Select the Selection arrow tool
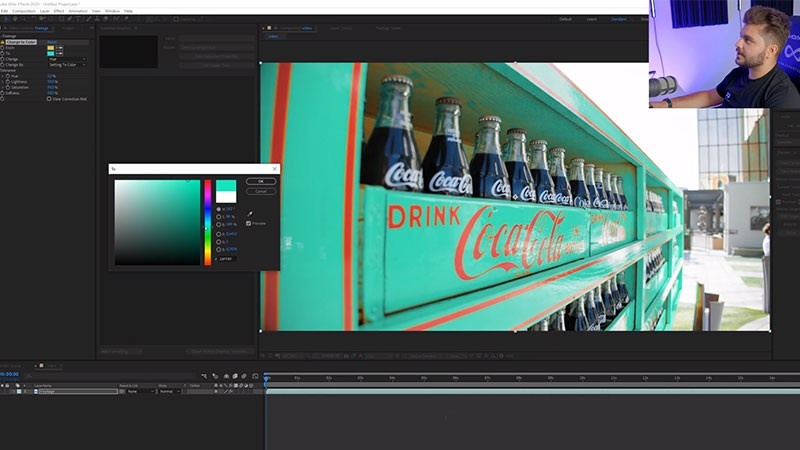 click(x=5, y=18)
